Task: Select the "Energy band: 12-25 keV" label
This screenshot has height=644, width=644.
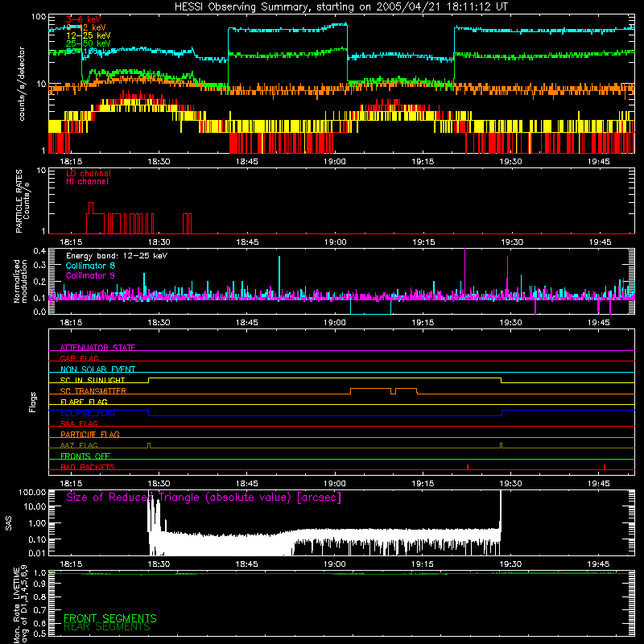Action: [x=117, y=256]
